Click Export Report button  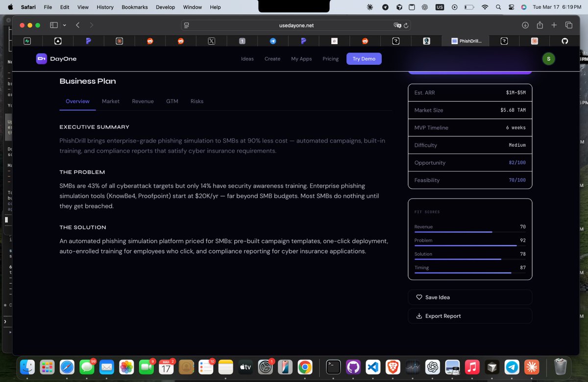point(470,316)
